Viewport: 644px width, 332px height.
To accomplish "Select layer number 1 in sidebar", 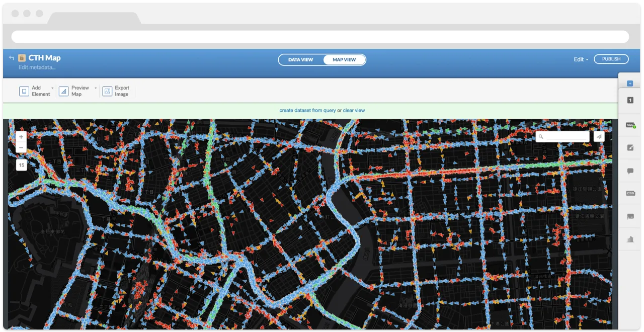I will (x=630, y=101).
